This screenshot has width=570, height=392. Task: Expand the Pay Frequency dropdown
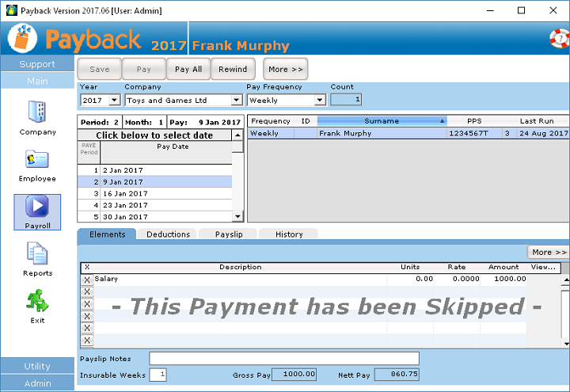pos(320,101)
